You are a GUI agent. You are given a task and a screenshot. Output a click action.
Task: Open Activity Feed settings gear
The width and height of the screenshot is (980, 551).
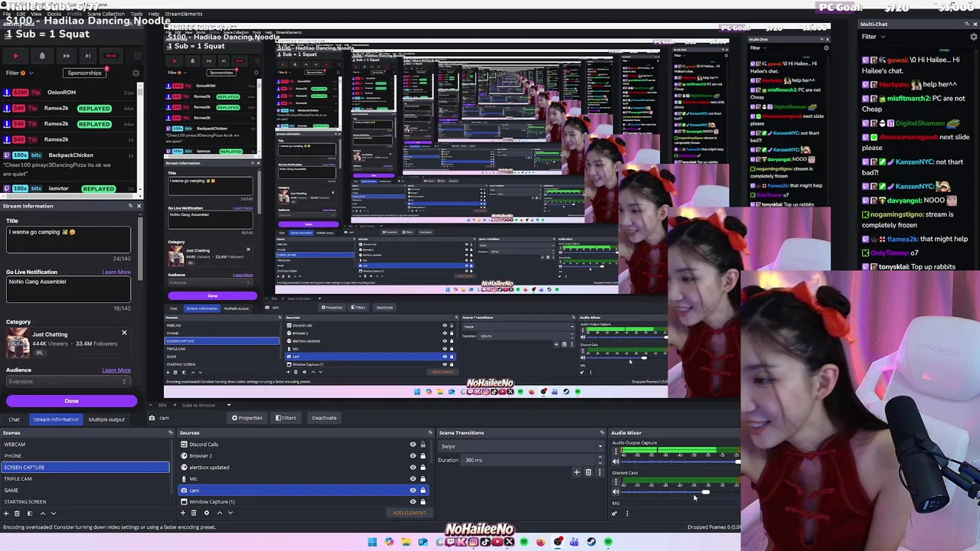[x=136, y=73]
